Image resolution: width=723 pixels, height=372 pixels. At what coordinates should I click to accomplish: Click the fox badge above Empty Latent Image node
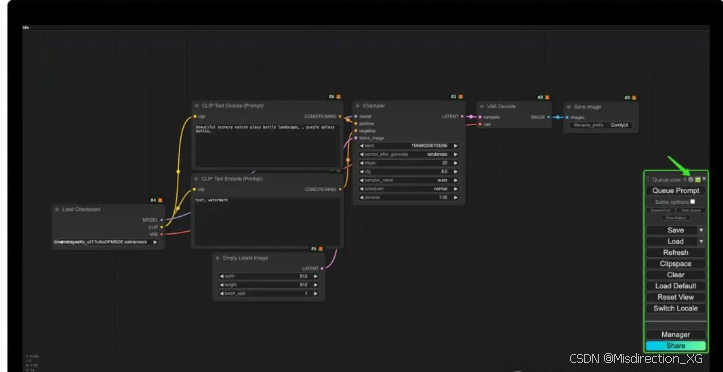[320, 249]
